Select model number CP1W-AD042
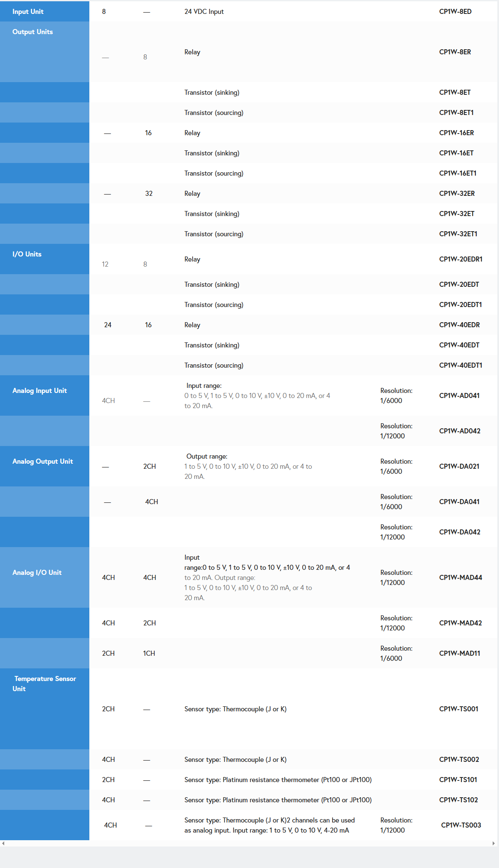The width and height of the screenshot is (499, 868). 460,431
